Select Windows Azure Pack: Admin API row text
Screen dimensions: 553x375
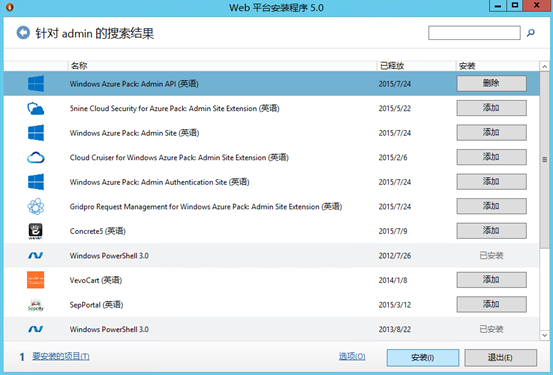tap(134, 84)
